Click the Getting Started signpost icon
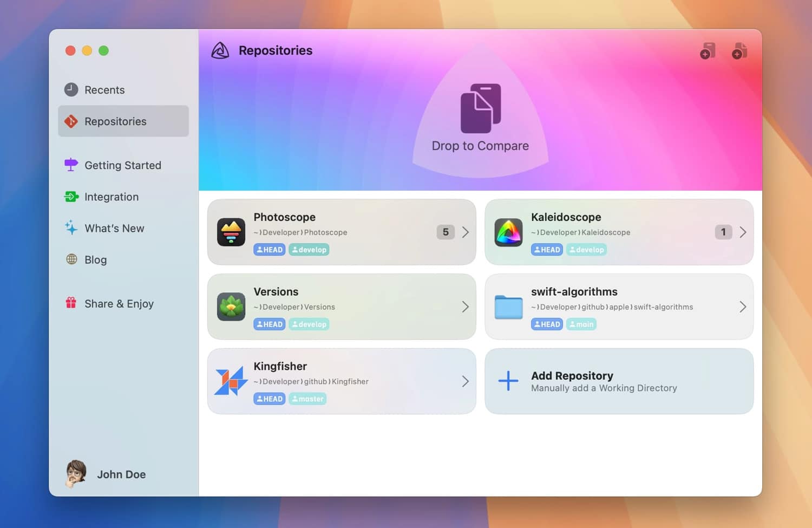Image resolution: width=812 pixels, height=528 pixels. [71, 165]
